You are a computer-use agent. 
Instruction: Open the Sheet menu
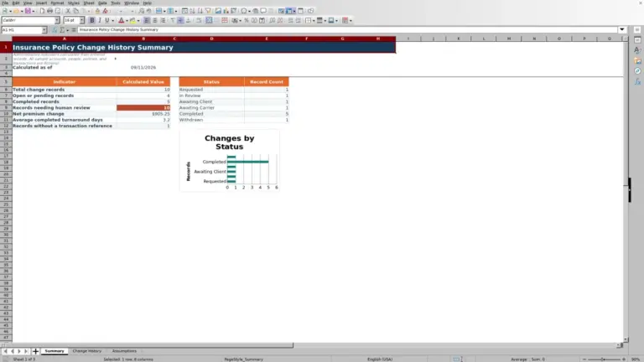(89, 3)
